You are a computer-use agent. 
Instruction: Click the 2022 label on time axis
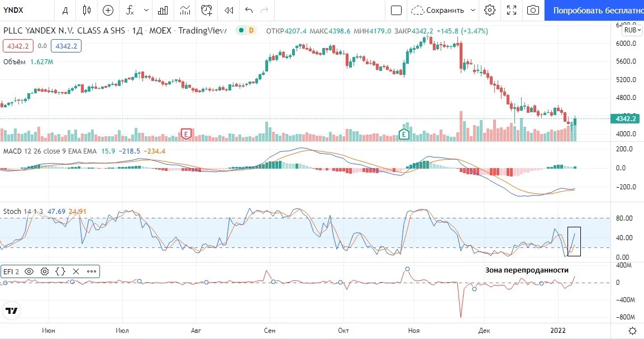click(558, 331)
